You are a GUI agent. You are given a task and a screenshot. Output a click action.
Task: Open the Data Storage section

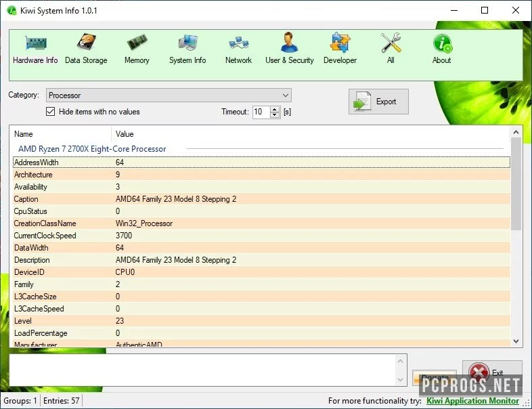pyautogui.click(x=86, y=49)
